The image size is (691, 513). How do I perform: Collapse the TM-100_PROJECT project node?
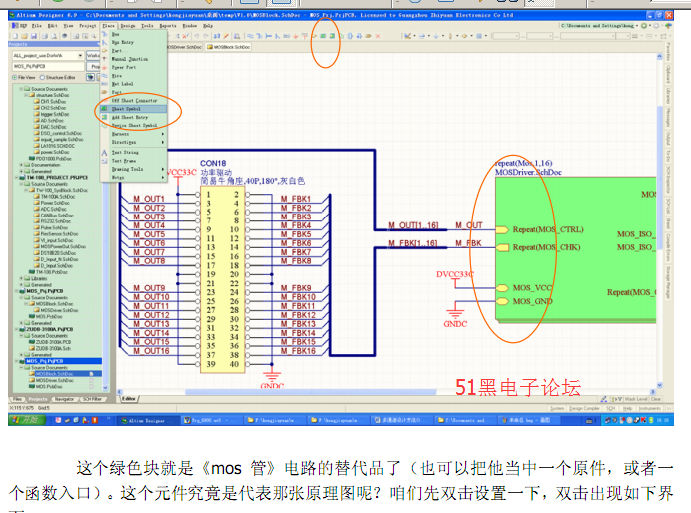coord(17,178)
